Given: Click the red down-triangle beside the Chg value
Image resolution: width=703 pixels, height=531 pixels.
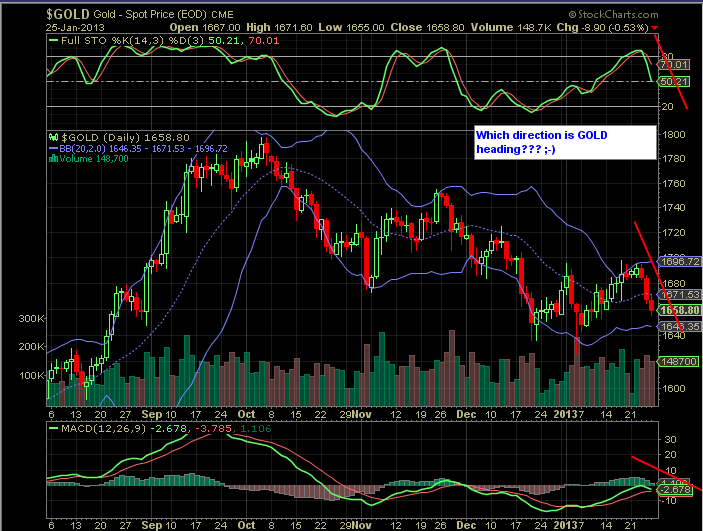Looking at the screenshot, I should coord(655,28).
